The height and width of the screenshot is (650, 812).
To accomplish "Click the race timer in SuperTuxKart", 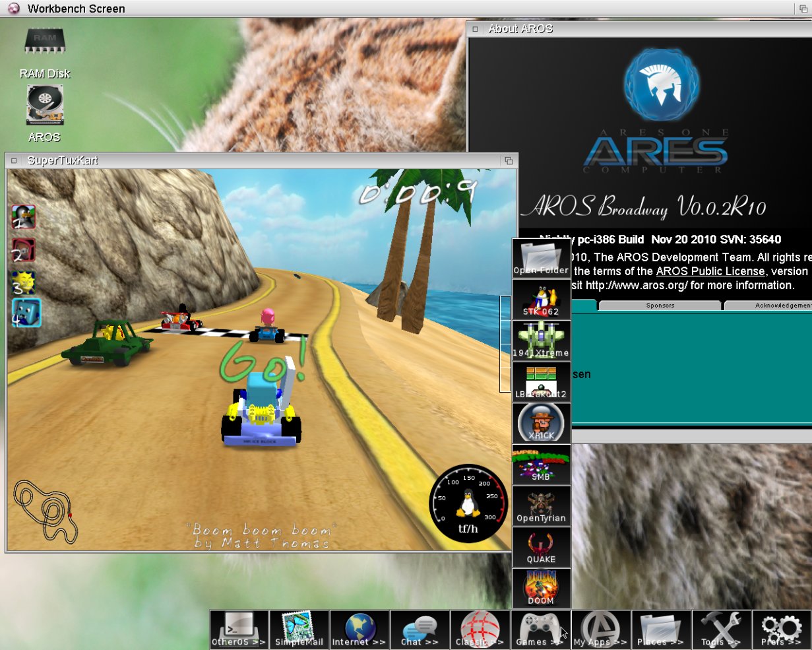I will point(418,192).
